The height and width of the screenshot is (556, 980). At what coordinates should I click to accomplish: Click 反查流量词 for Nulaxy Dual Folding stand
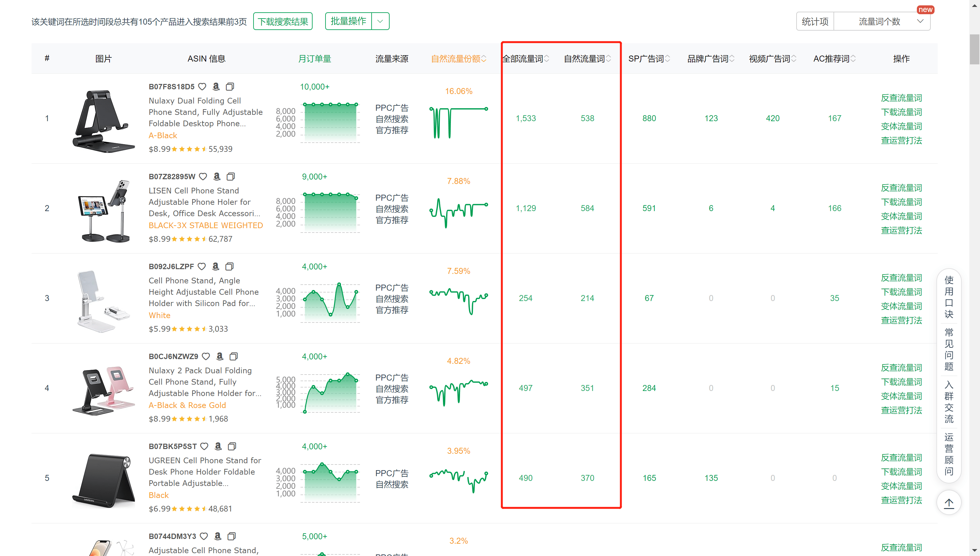[901, 98]
